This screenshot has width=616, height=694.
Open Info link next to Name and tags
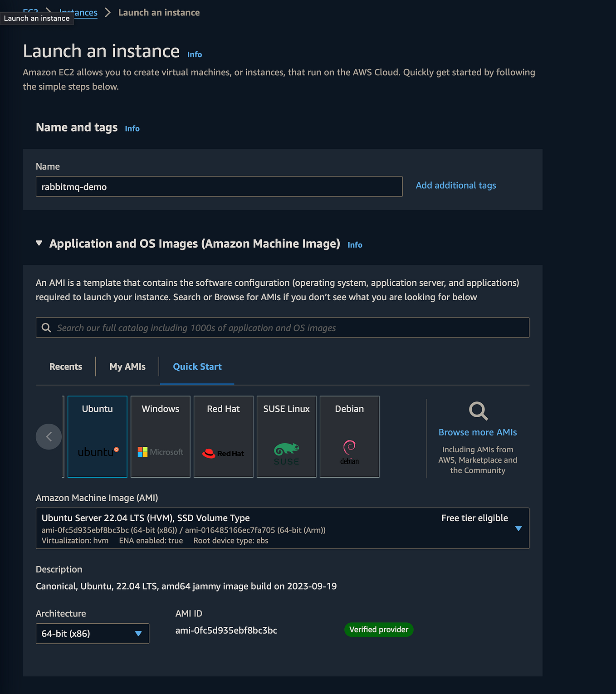[x=132, y=129]
